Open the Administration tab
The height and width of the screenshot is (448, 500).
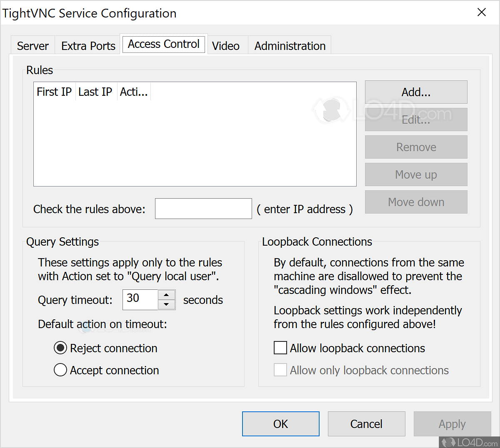click(290, 46)
